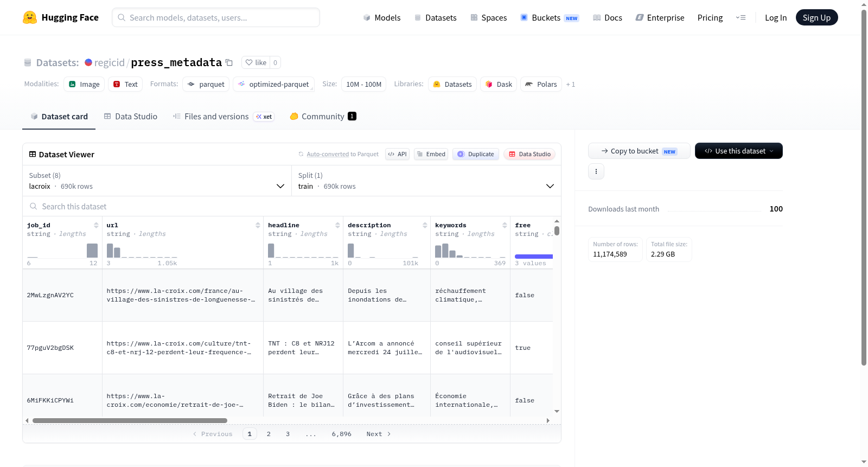
Task: Click the xet badge
Action: click(264, 117)
